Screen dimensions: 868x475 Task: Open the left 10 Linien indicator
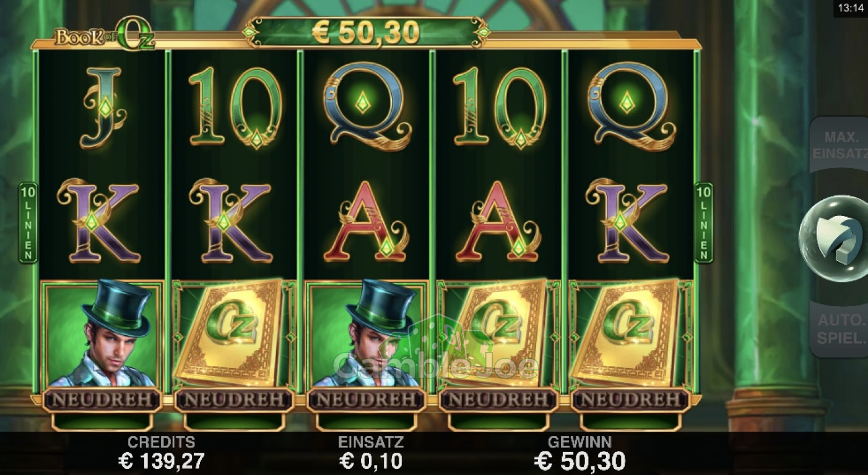(x=28, y=223)
